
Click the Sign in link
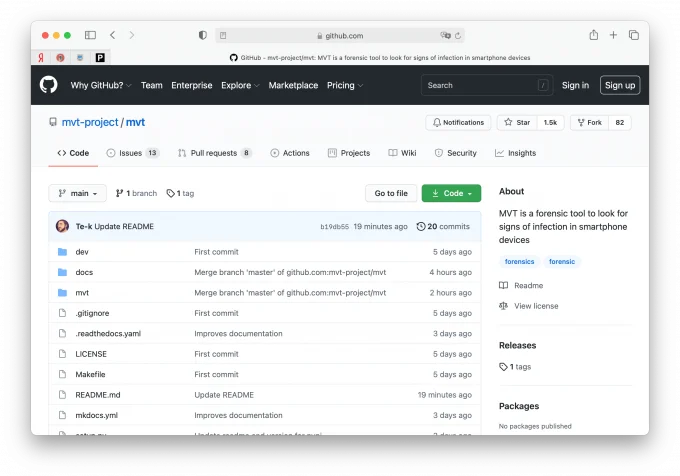tap(575, 85)
